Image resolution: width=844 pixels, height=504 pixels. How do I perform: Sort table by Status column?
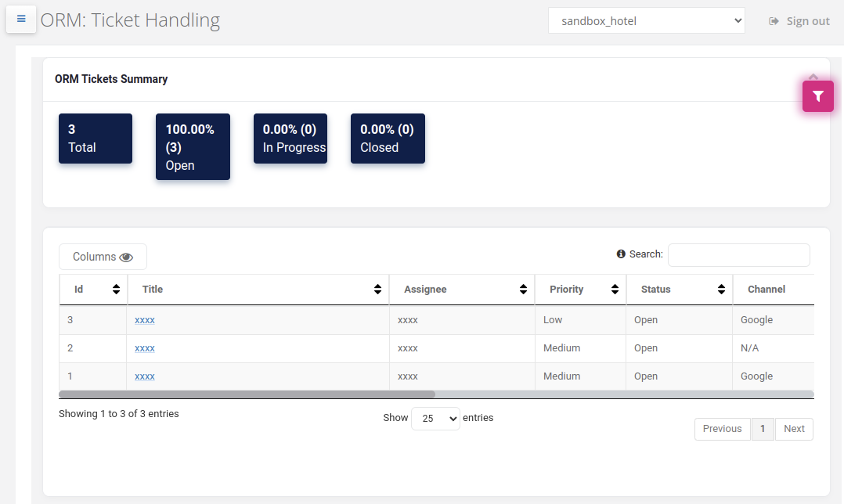[x=680, y=290]
